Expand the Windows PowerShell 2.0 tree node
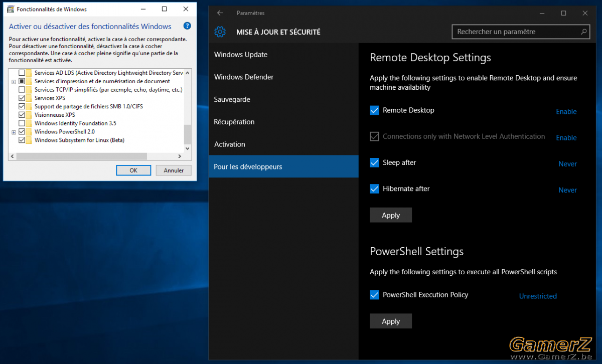 click(14, 132)
